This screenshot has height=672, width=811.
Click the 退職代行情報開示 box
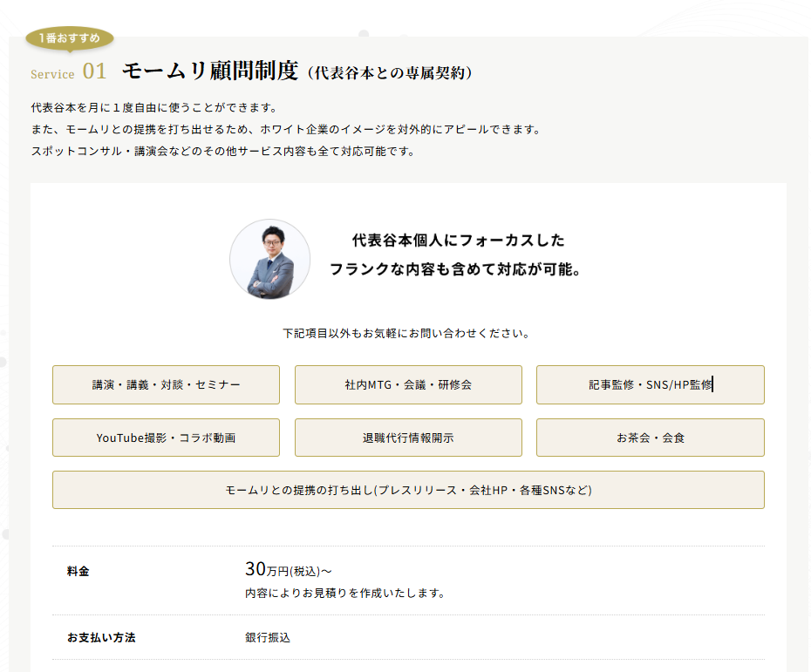(408, 438)
